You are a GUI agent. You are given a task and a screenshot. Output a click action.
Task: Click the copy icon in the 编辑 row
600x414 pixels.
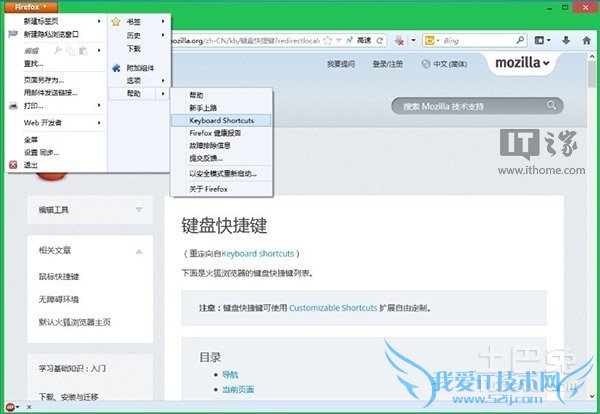pos(70,50)
